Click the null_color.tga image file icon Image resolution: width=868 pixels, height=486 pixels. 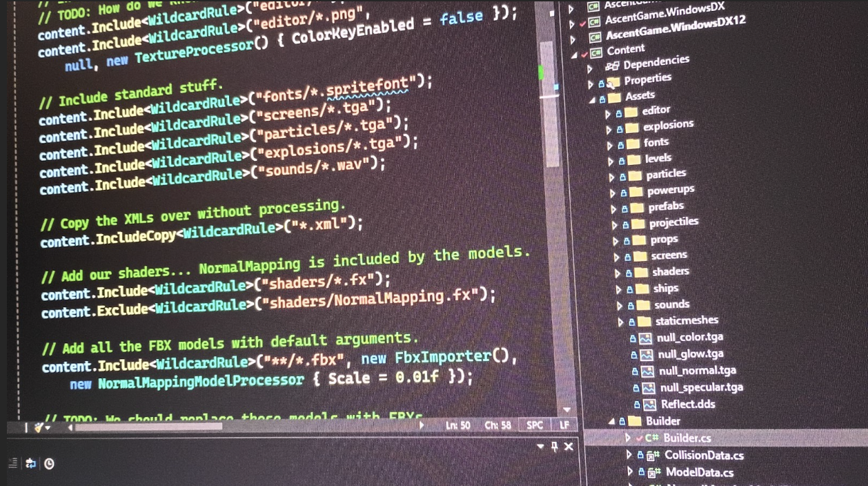click(646, 339)
